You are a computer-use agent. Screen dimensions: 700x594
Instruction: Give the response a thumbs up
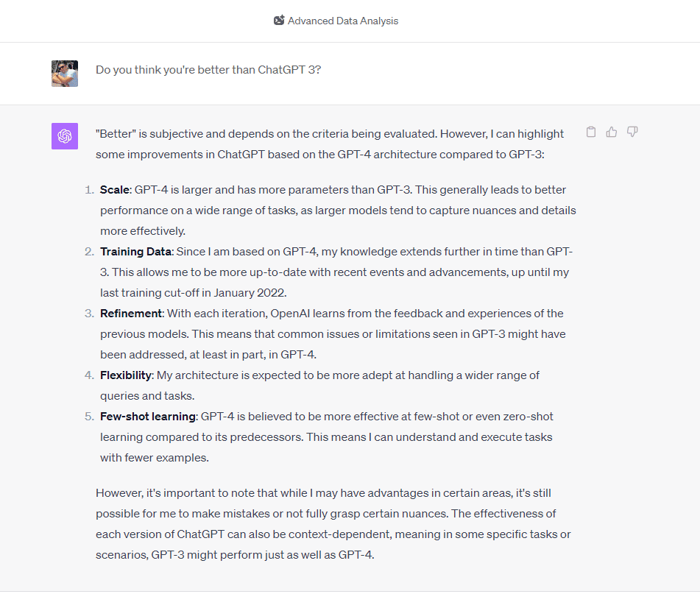612,132
